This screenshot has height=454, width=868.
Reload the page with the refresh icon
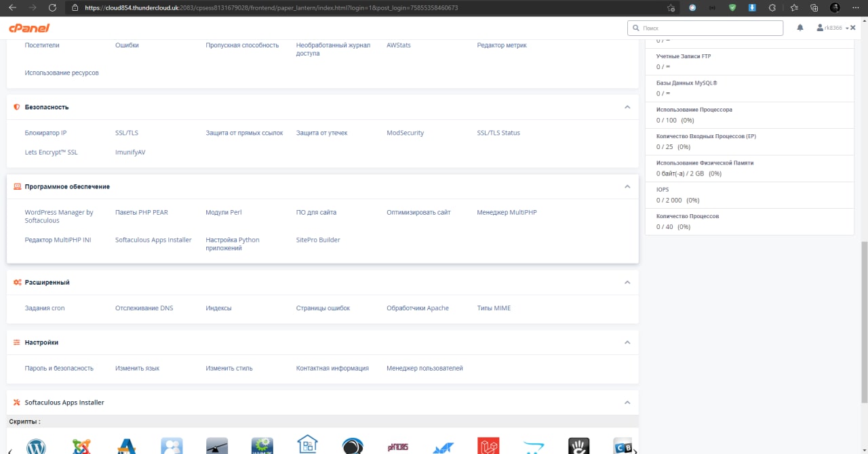(53, 8)
